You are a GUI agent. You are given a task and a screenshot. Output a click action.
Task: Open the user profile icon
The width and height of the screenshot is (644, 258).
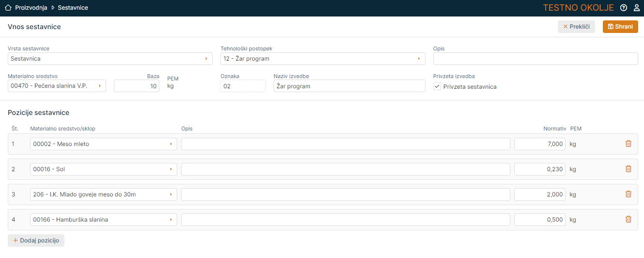(x=637, y=8)
